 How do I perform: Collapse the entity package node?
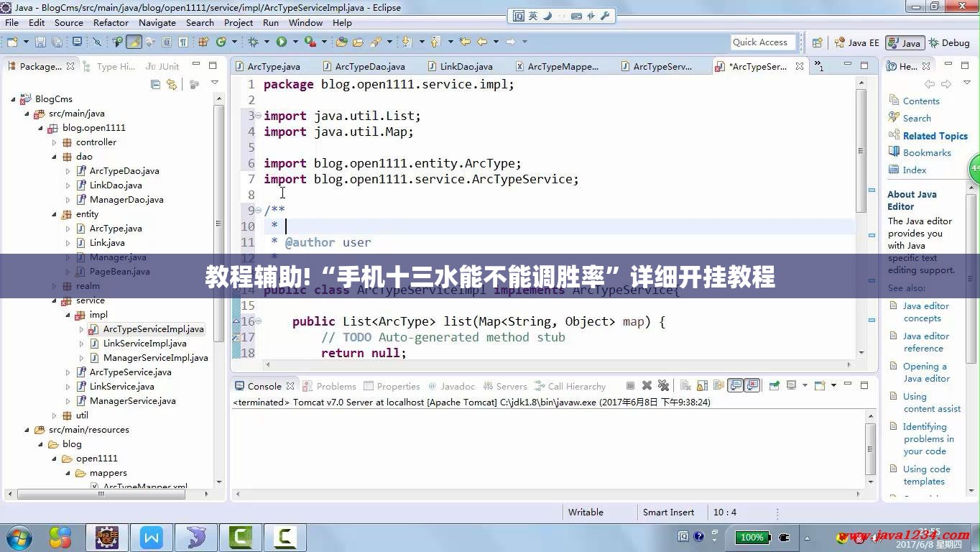pyautogui.click(x=54, y=214)
